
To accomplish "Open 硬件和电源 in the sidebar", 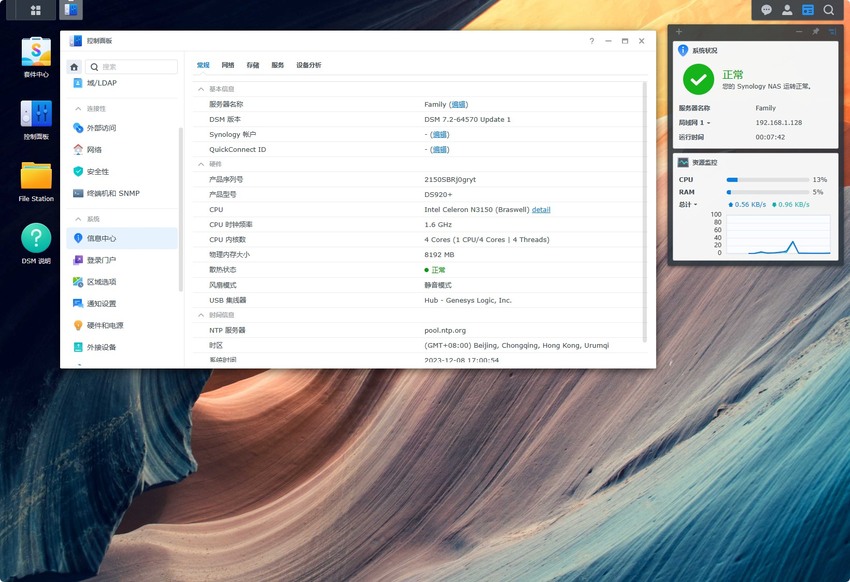I will 121,325.
